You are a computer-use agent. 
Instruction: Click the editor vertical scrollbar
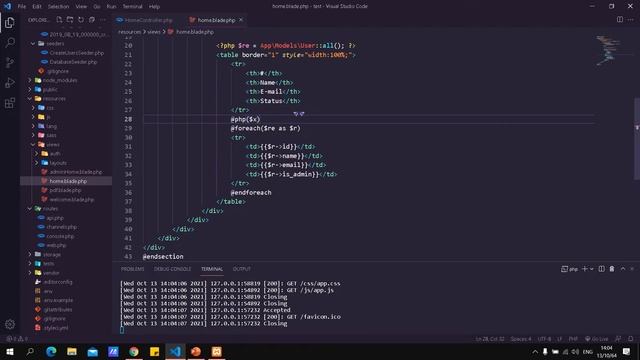[x=637, y=139]
